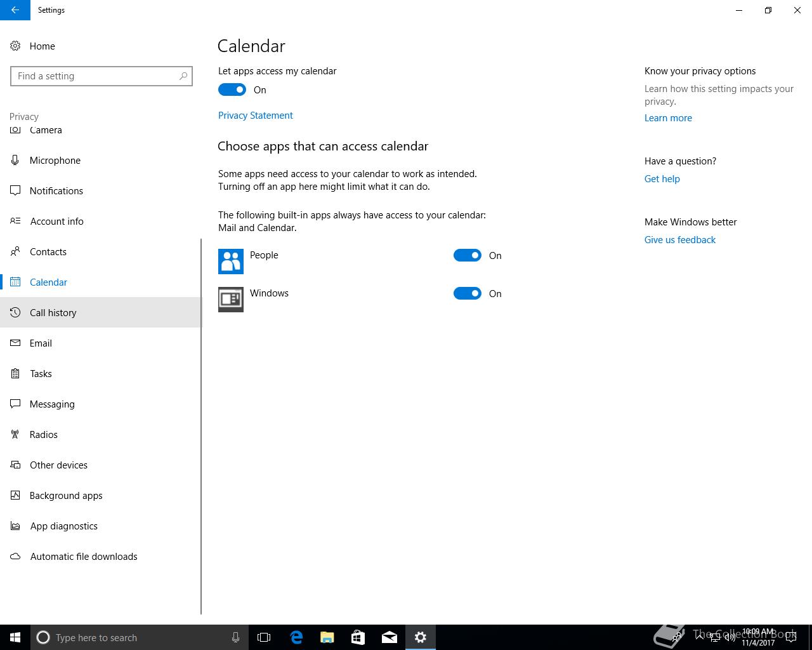Go to Account info privacy settings
This screenshot has height=650, width=812.
[x=101, y=221]
